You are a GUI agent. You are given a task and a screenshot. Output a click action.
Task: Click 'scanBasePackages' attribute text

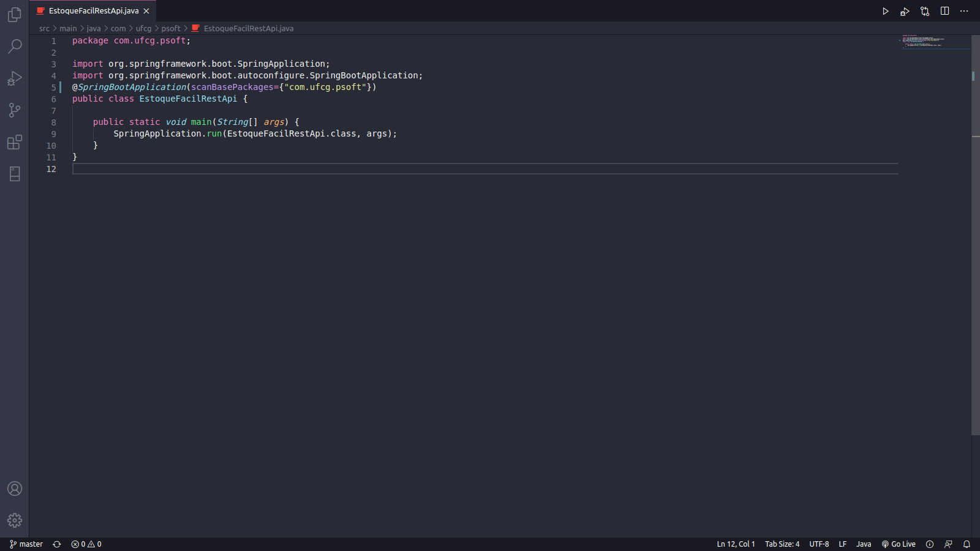pyautogui.click(x=232, y=88)
